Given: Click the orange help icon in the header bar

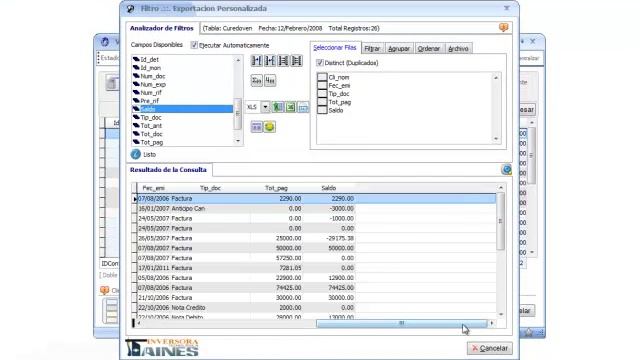Looking at the screenshot, I should point(503,27).
